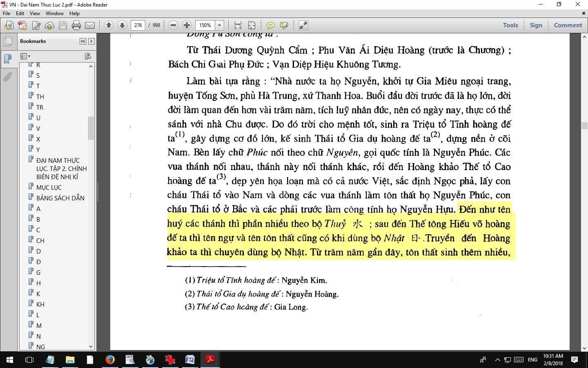This screenshot has width=588, height=368.
Task: Zoom in with the plus button
Action: 187,25
